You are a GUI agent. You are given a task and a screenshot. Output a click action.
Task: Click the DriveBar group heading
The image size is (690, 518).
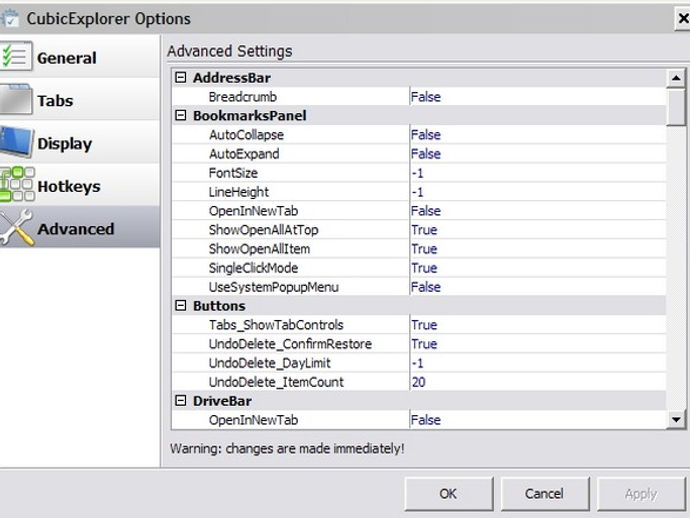[222, 401]
